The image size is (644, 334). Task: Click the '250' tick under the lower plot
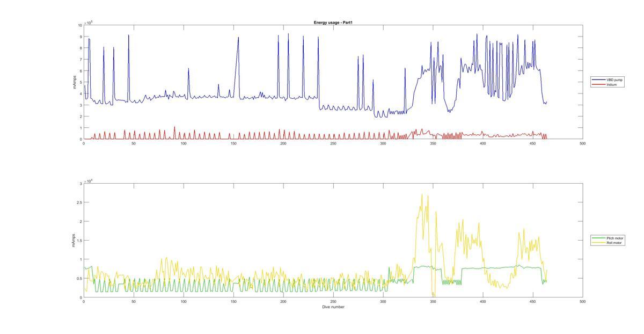[x=333, y=302]
